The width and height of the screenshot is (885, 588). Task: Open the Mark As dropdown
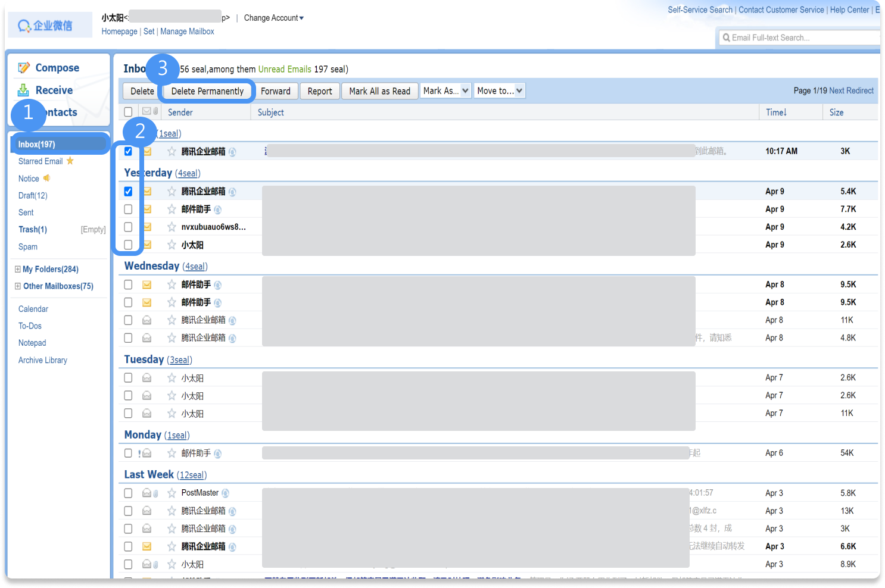point(446,90)
